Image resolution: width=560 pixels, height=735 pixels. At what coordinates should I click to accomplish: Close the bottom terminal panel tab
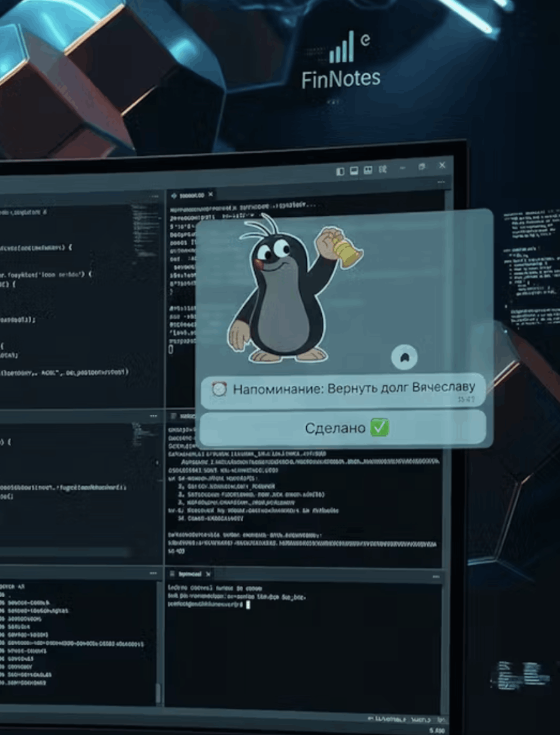point(208,574)
